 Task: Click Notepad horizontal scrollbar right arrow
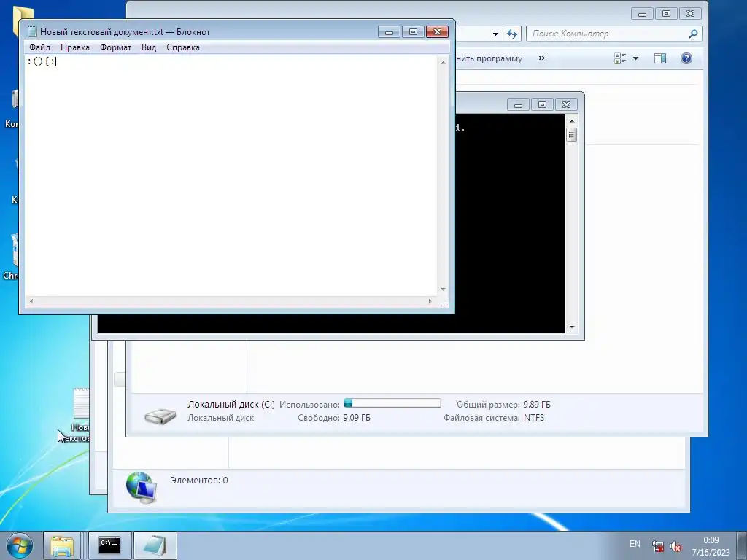click(430, 301)
